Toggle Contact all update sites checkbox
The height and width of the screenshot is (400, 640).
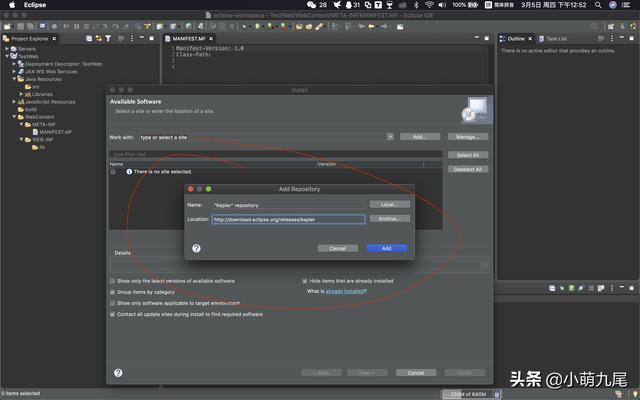coord(112,314)
